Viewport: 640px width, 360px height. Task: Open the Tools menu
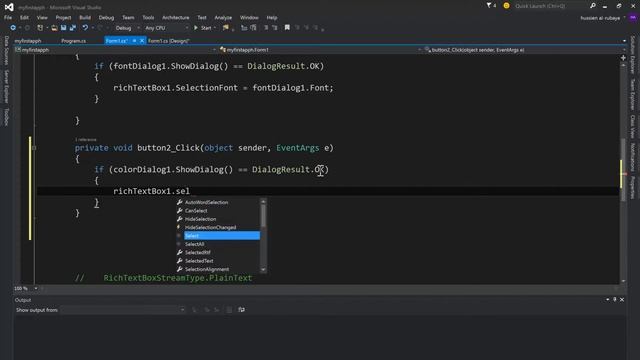[148, 18]
